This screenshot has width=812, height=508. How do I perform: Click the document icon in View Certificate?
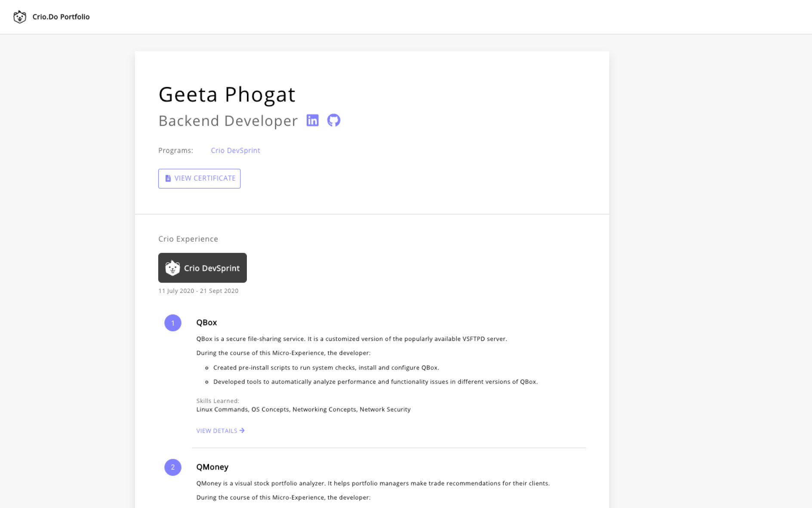coord(168,178)
